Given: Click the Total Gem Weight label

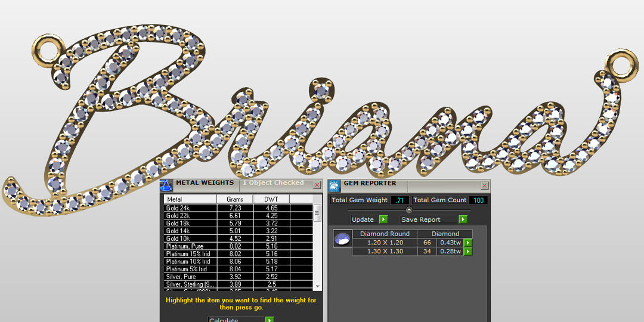Looking at the screenshot, I should (x=360, y=200).
